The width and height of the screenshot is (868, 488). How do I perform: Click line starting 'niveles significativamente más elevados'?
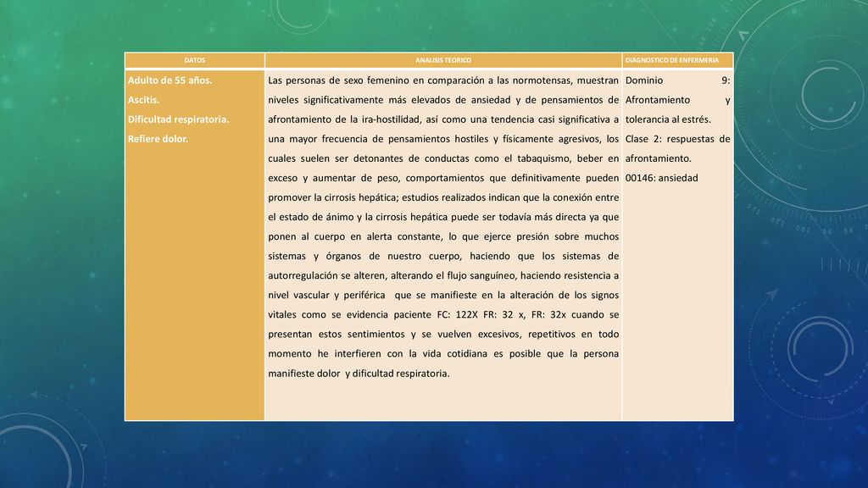point(443,100)
